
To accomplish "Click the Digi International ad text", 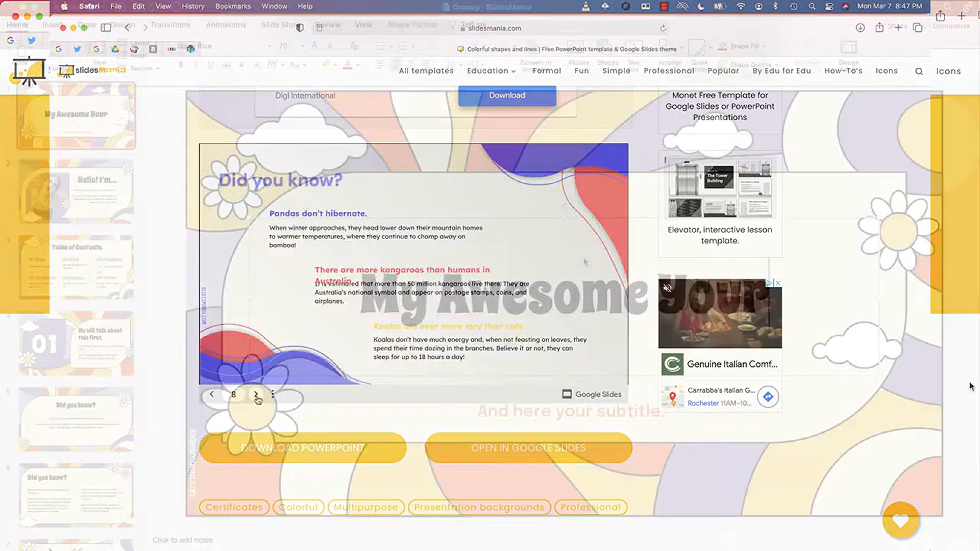I will tap(305, 95).
